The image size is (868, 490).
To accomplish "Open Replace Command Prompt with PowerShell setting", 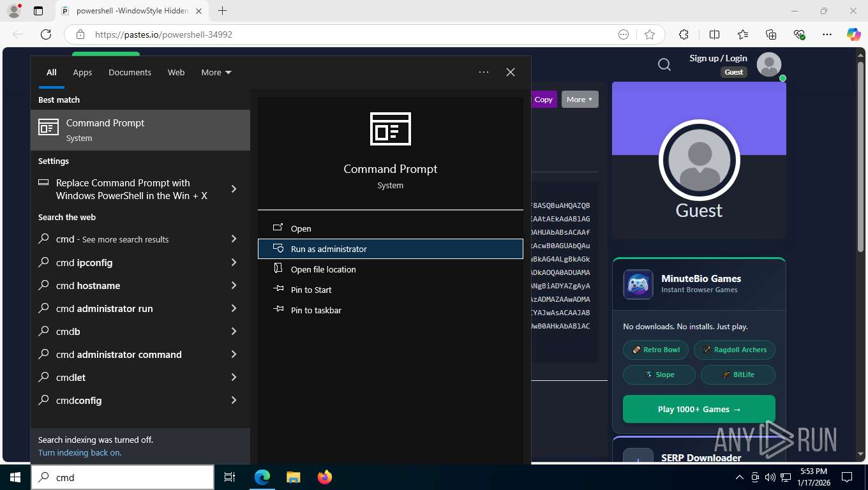I will tap(131, 189).
